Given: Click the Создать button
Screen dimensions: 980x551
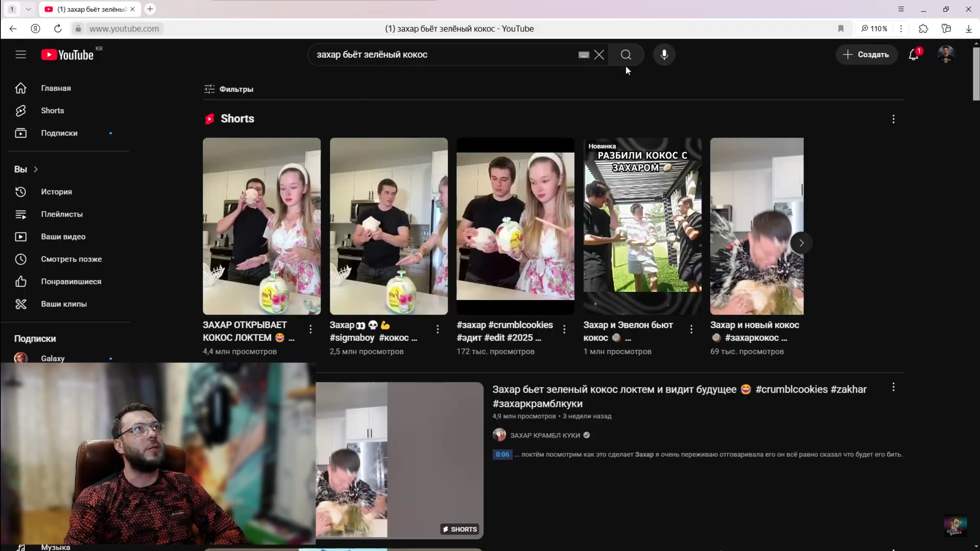Looking at the screenshot, I should (866, 55).
